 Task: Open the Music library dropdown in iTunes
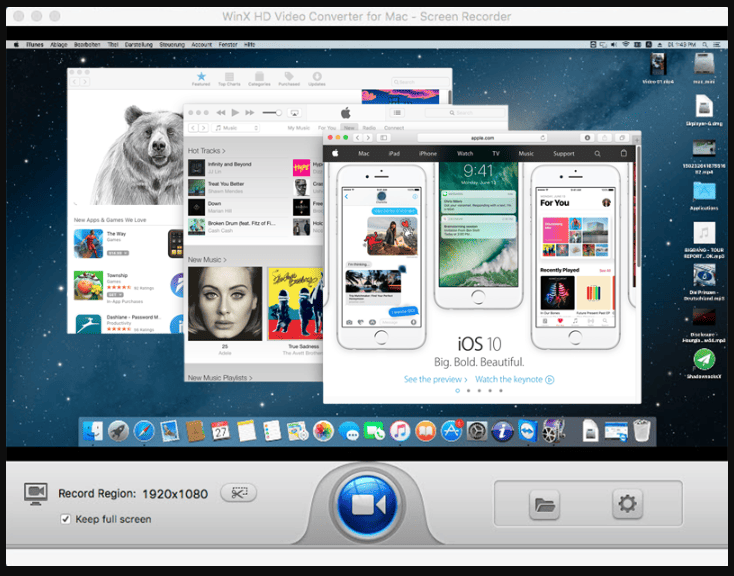[236, 128]
